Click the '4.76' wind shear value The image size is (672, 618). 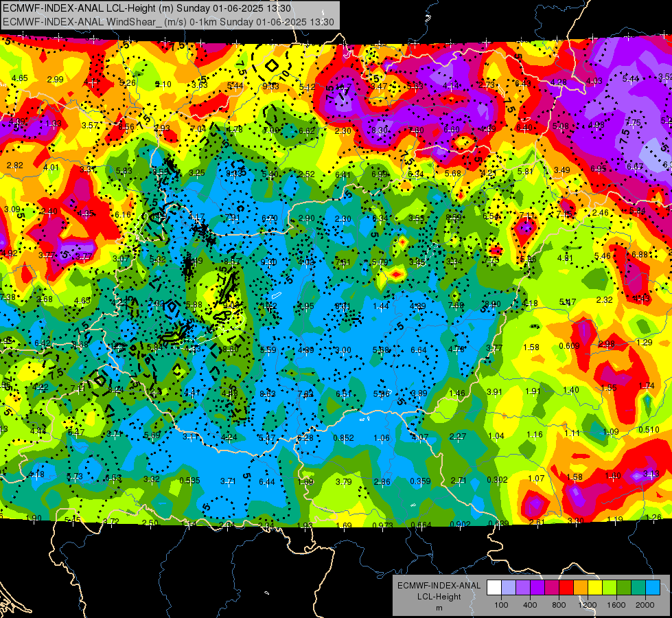click(456, 349)
